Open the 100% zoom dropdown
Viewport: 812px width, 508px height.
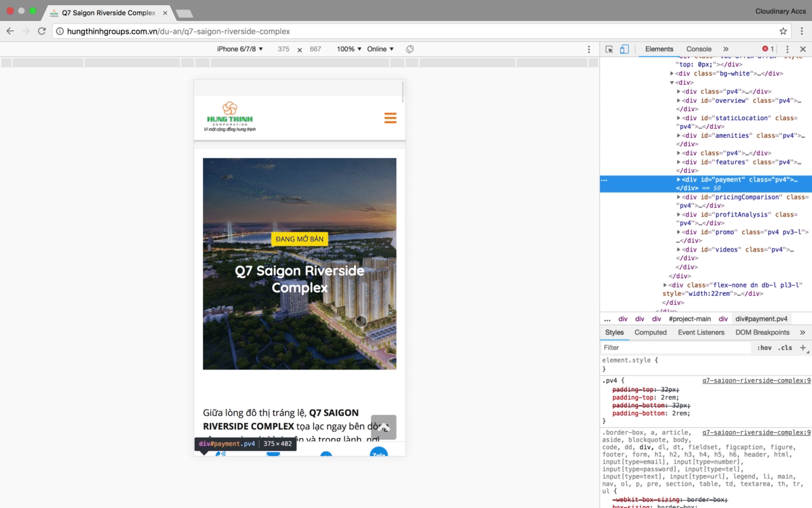pos(349,49)
